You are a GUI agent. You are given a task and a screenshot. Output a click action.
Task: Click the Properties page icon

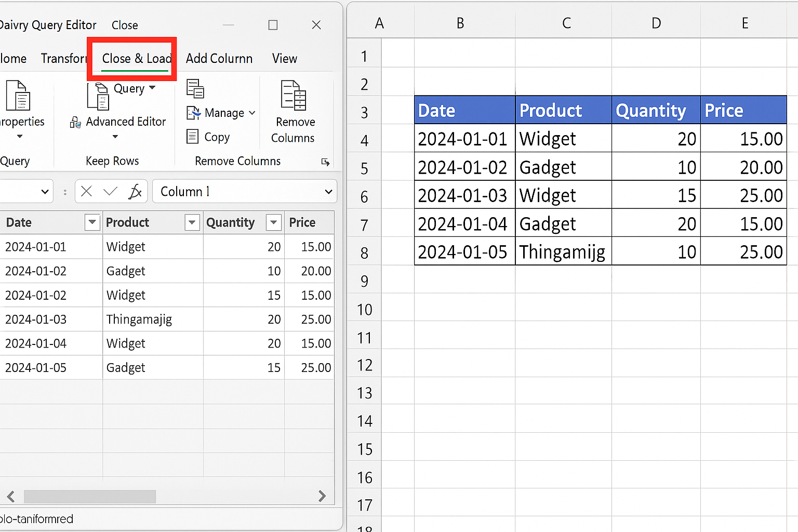(x=18, y=95)
